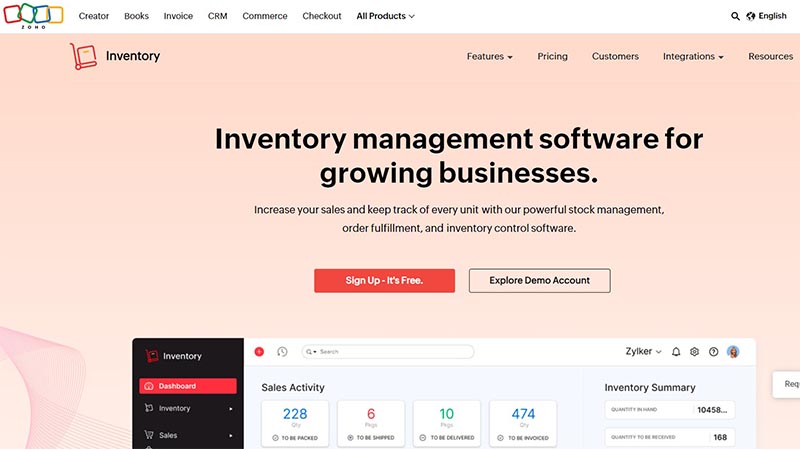The width and height of the screenshot is (800, 450).
Task: Open Commerce in top navigation
Action: tap(265, 16)
